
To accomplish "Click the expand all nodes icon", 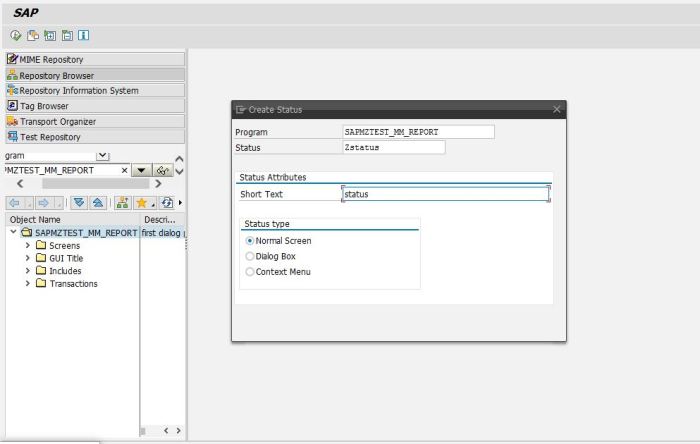I will [x=80, y=203].
